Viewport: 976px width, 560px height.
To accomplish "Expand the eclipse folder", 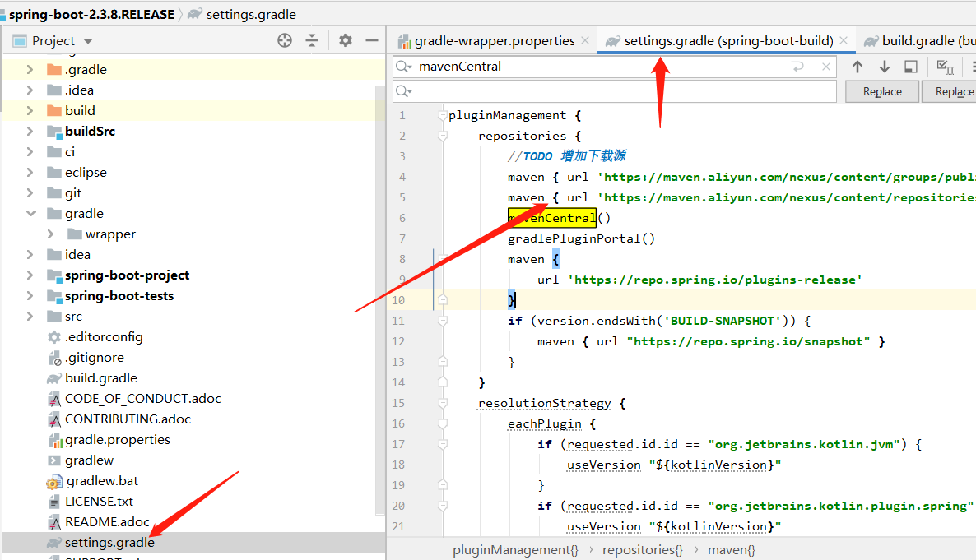I will point(30,173).
